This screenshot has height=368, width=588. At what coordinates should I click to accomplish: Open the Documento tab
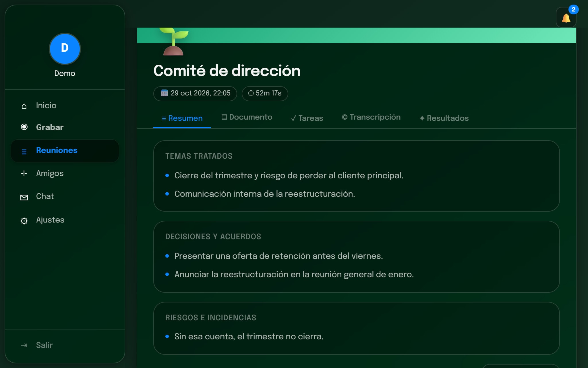click(x=247, y=117)
